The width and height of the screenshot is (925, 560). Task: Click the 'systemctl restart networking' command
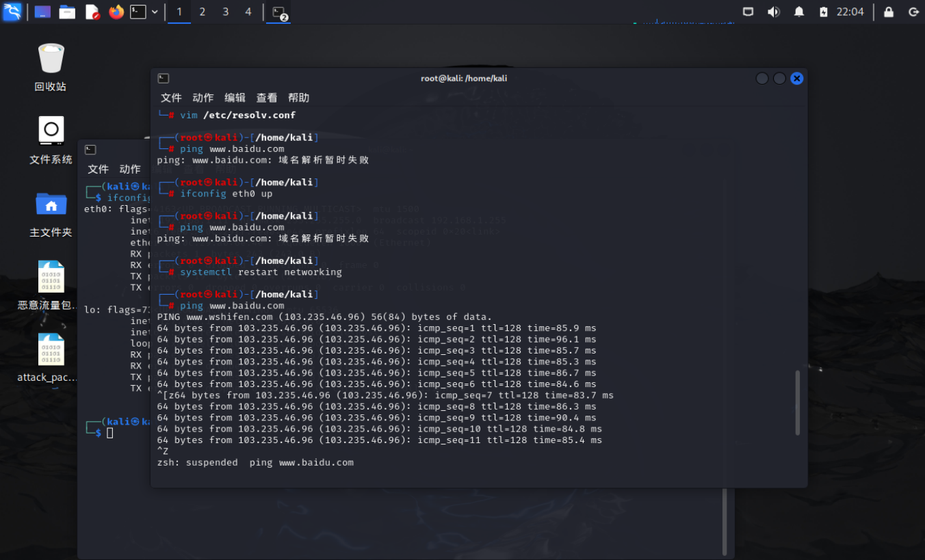pyautogui.click(x=261, y=272)
